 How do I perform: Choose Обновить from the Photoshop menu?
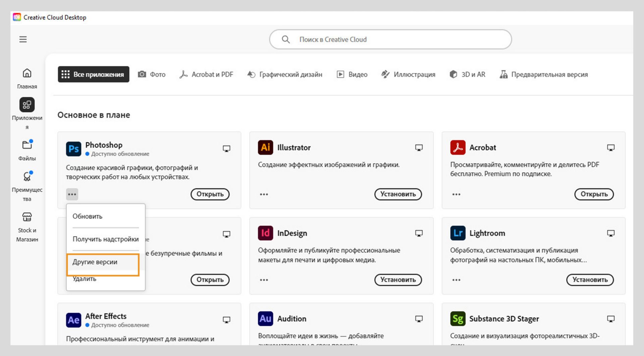(x=88, y=216)
